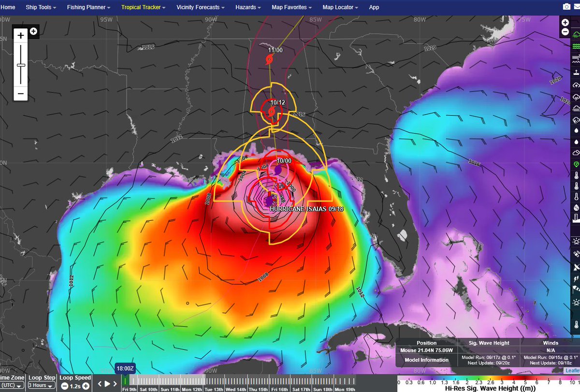
Task: Enable the relative humidity percent layer
Action: [x=576, y=207]
